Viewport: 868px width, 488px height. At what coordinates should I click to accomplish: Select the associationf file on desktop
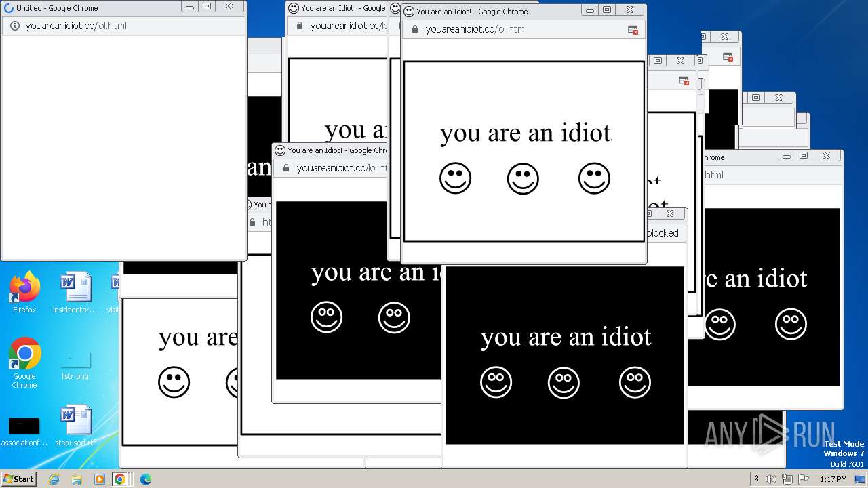tap(24, 431)
